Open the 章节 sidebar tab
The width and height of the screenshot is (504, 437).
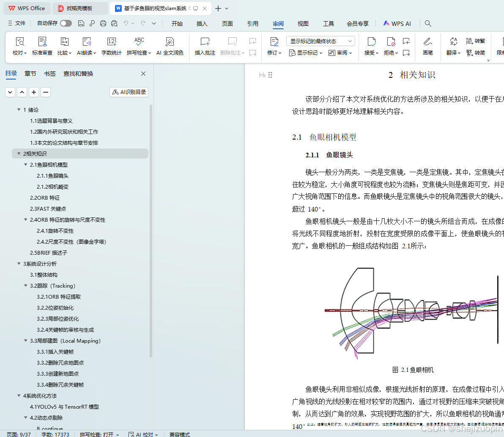[x=30, y=74]
